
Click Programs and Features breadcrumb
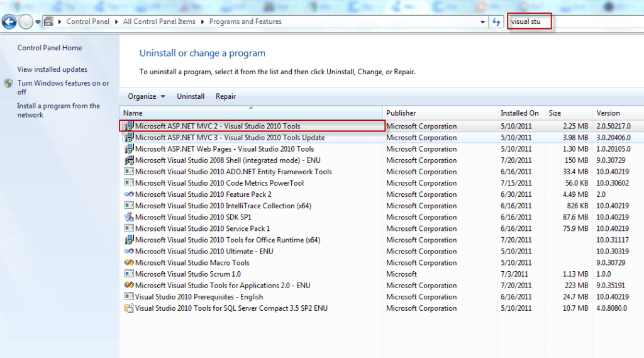click(245, 21)
